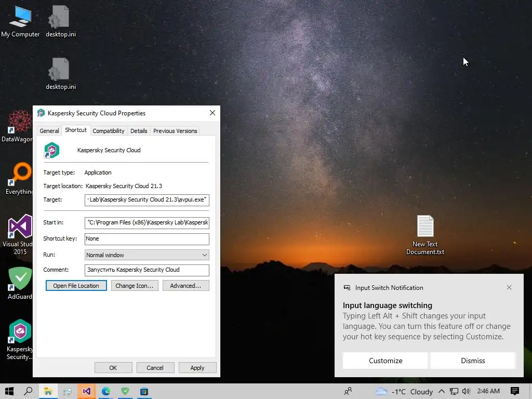This screenshot has height=399, width=532.
Task: Open the Windows Start menu
Action: (x=9, y=391)
